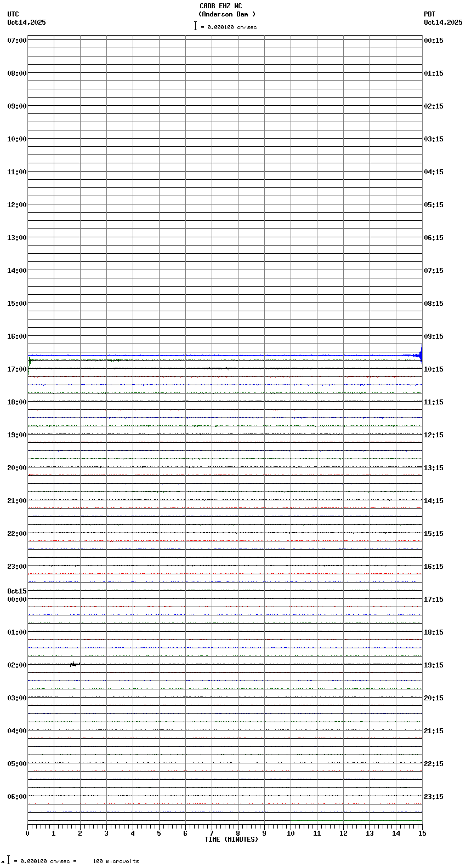This screenshot has height=868, width=466.
Task: Click the 09:00 UTC row label
Action: pyautogui.click(x=17, y=106)
